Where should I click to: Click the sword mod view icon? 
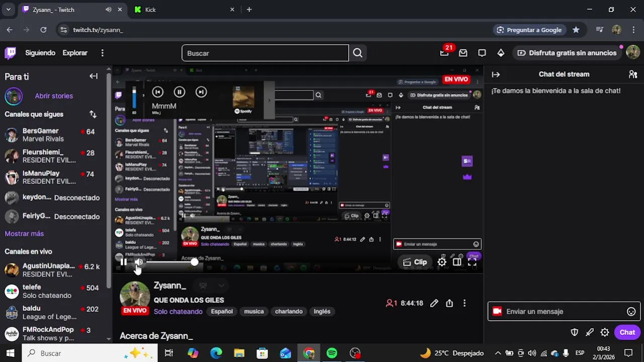pyautogui.click(x=590, y=332)
